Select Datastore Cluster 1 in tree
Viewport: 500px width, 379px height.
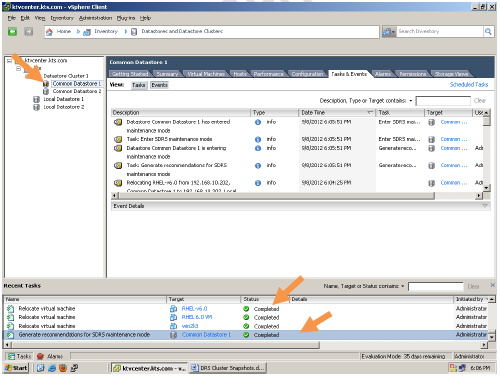pos(66,76)
